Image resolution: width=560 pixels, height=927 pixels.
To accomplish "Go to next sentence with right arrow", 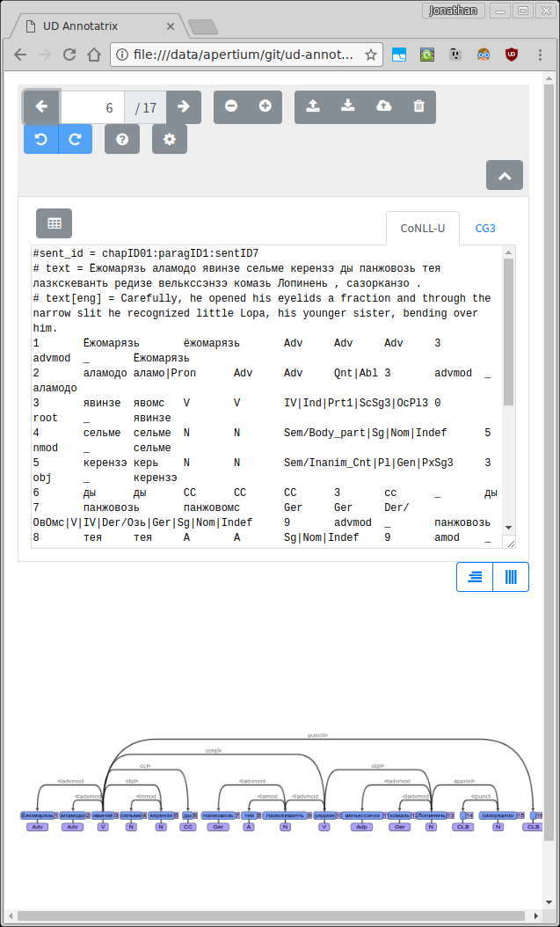I will pos(184,107).
